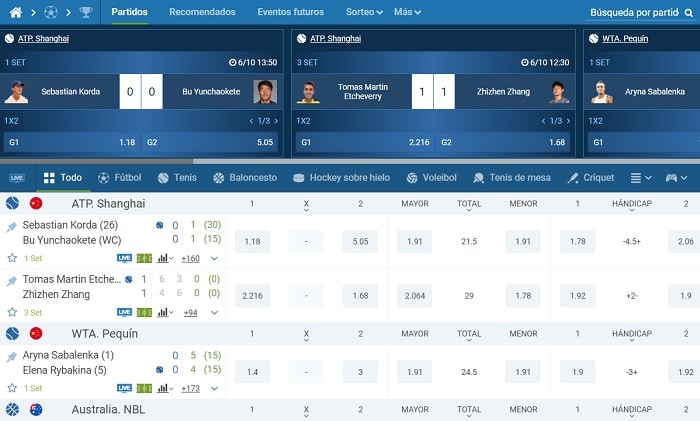Viewport: 700px width, 421px height.
Task: Open statistics chart icon for Etcheverry match
Action: click(165, 313)
